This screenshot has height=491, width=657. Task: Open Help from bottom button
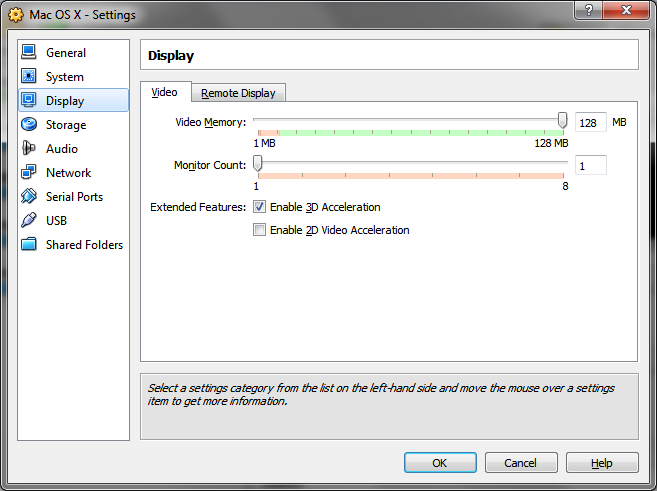pyautogui.click(x=602, y=463)
